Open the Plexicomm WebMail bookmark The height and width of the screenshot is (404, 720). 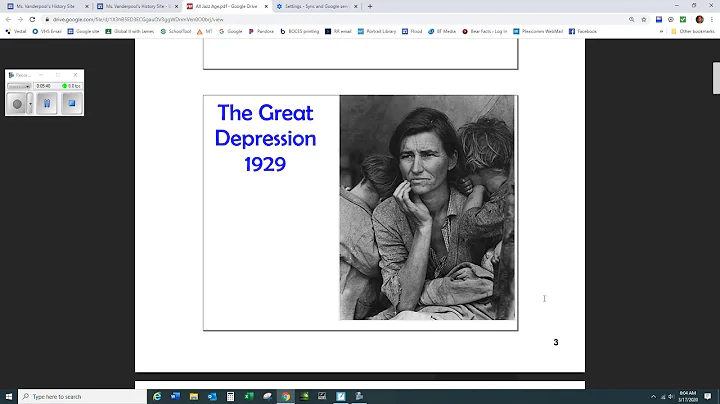point(538,31)
